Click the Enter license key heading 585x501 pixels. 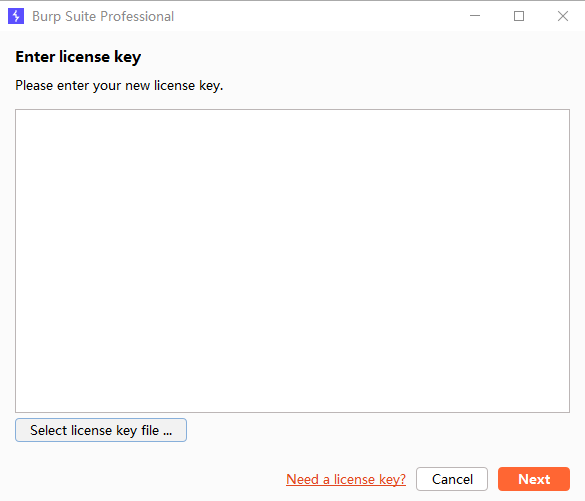tap(78, 57)
